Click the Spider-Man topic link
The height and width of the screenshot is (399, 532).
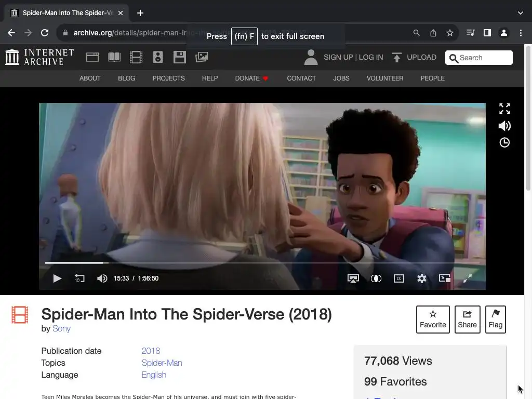click(x=162, y=363)
